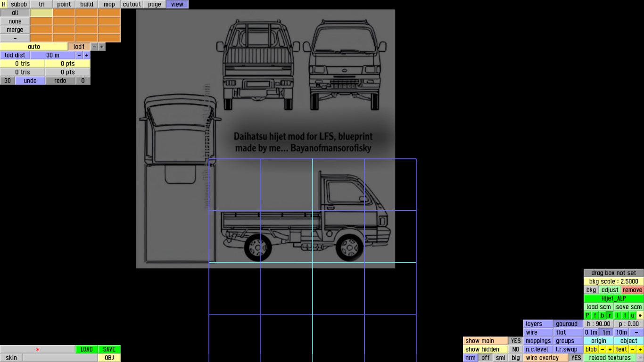
Task: Switch to top view button t
Action: tap(625, 315)
